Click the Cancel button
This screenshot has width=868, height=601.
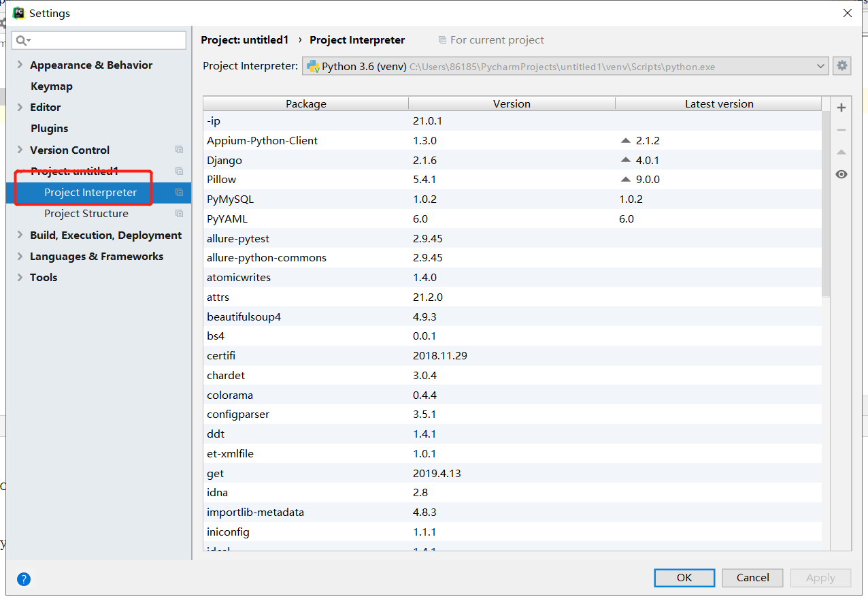coord(753,577)
